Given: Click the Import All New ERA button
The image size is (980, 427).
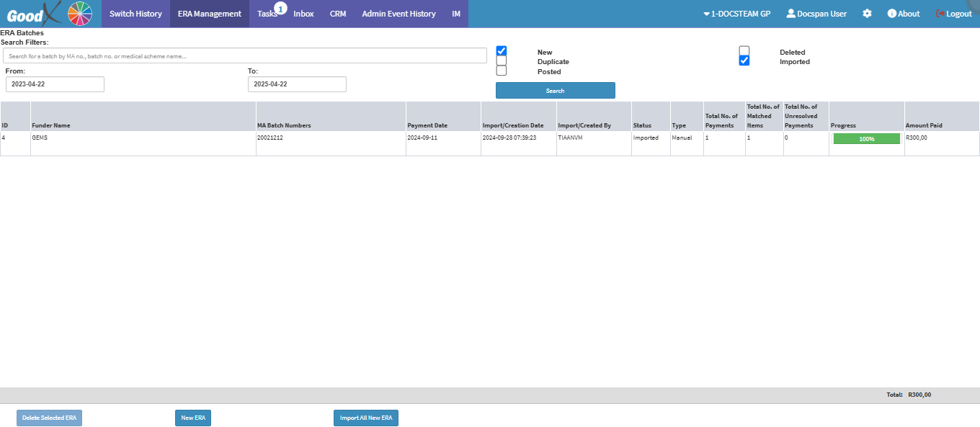Looking at the screenshot, I should 366,418.
